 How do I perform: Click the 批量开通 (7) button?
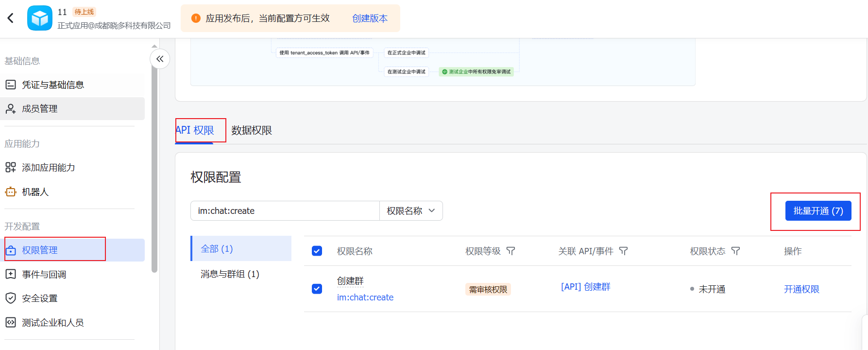[818, 211]
